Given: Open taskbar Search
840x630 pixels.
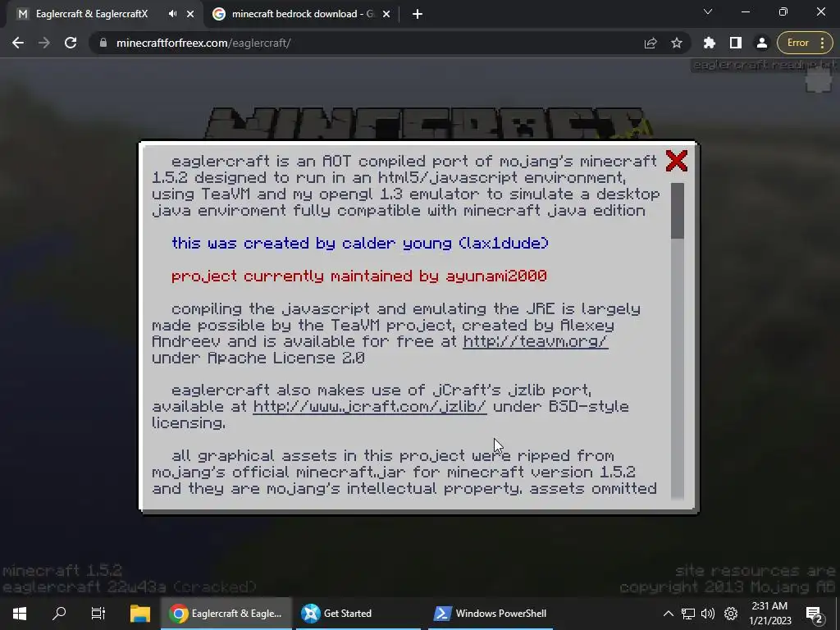Looking at the screenshot, I should [59, 614].
